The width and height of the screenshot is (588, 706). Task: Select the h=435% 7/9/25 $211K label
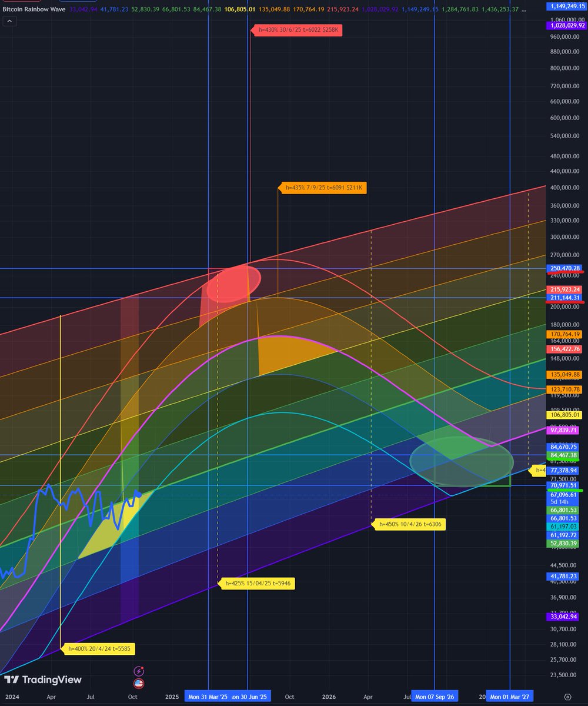point(322,188)
